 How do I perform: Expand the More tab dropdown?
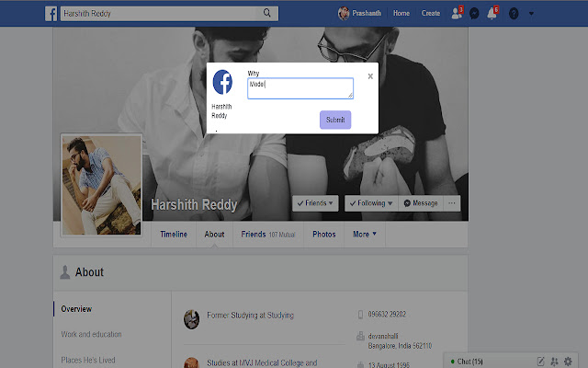(x=365, y=235)
